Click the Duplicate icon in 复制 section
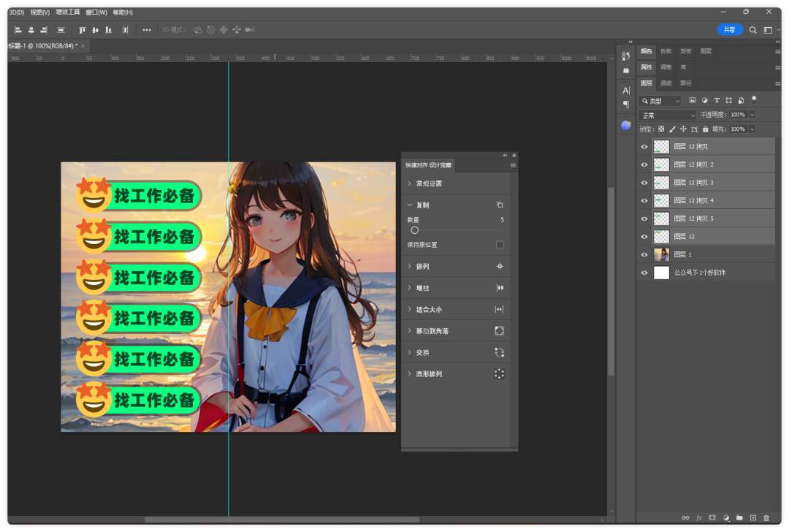789x532 pixels. point(500,205)
